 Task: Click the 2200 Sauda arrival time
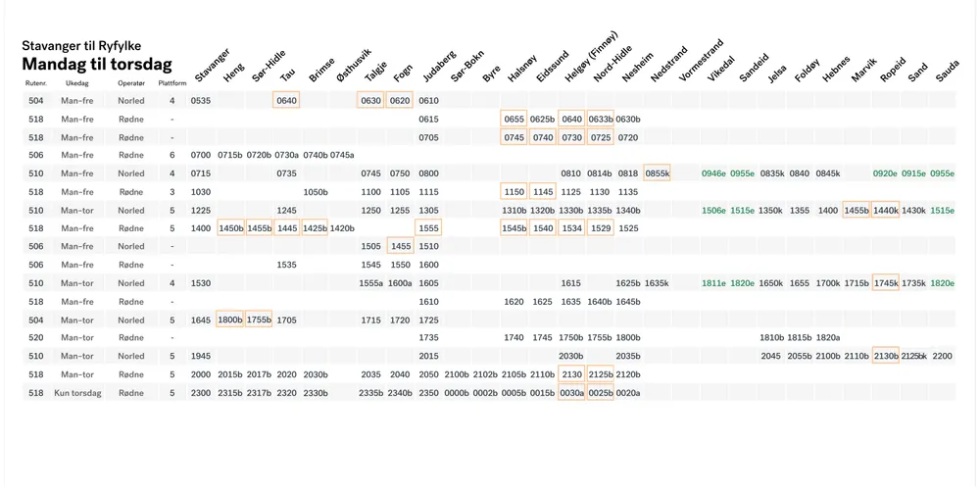click(942, 357)
